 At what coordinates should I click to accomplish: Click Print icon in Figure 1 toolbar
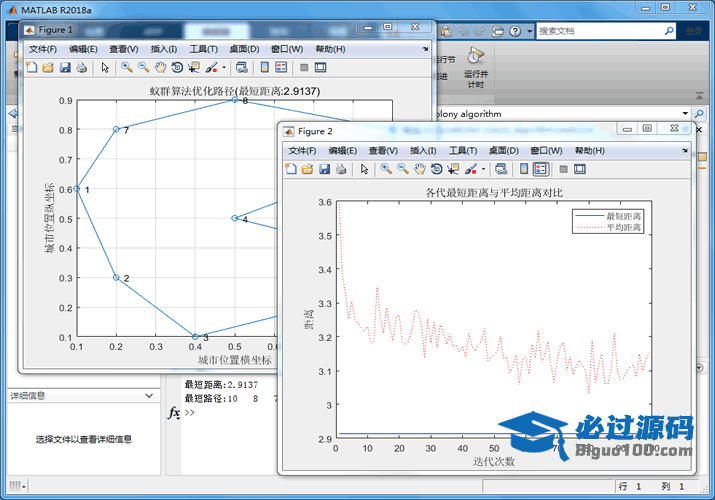82,67
